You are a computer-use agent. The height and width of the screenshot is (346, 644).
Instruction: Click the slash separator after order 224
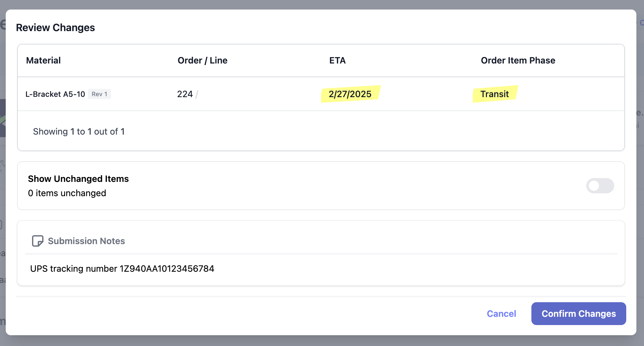click(x=197, y=94)
